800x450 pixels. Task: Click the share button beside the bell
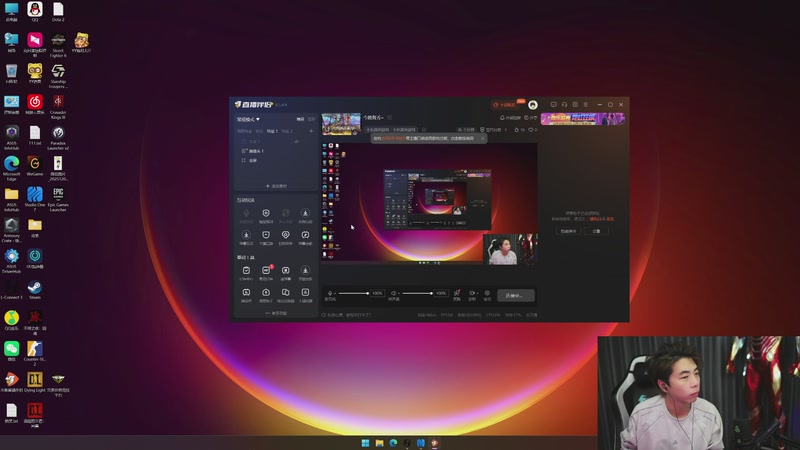531,118
